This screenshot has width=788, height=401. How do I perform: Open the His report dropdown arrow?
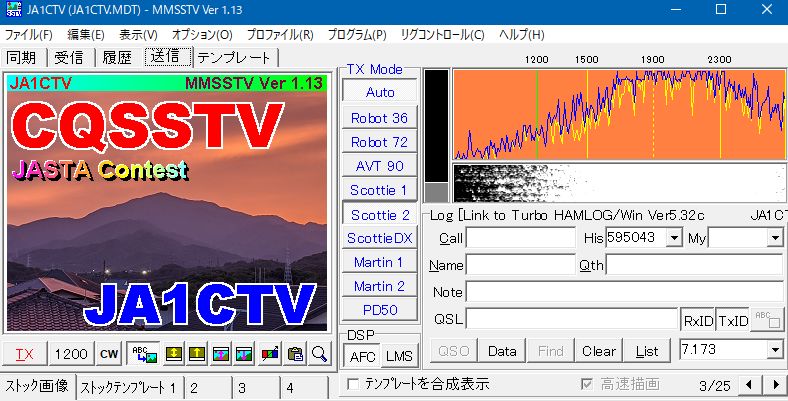673,238
